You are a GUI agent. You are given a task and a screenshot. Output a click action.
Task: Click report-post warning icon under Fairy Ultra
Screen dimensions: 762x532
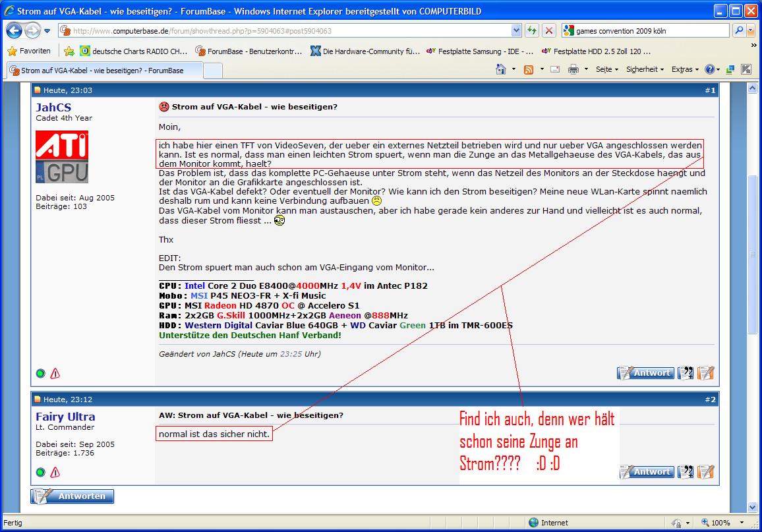point(55,472)
